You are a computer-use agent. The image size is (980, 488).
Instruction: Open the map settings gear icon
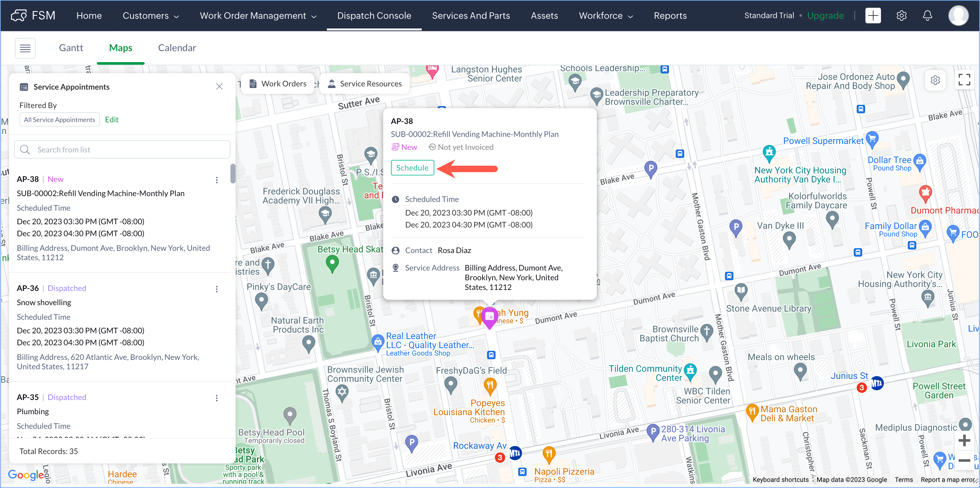pyautogui.click(x=935, y=80)
